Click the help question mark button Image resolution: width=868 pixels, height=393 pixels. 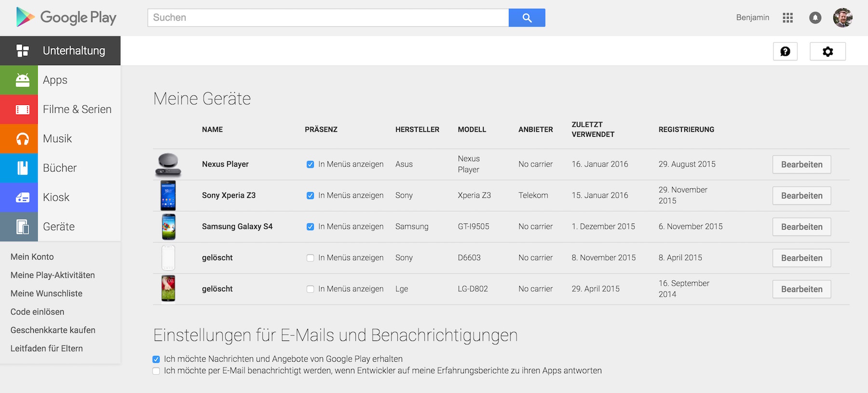tap(785, 52)
